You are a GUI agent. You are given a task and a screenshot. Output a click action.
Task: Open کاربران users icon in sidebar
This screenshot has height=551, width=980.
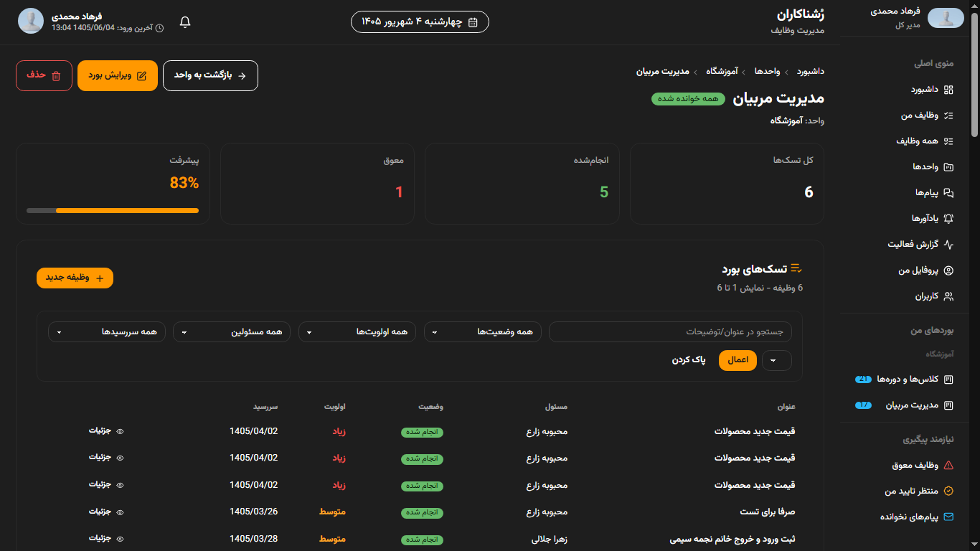(x=948, y=296)
